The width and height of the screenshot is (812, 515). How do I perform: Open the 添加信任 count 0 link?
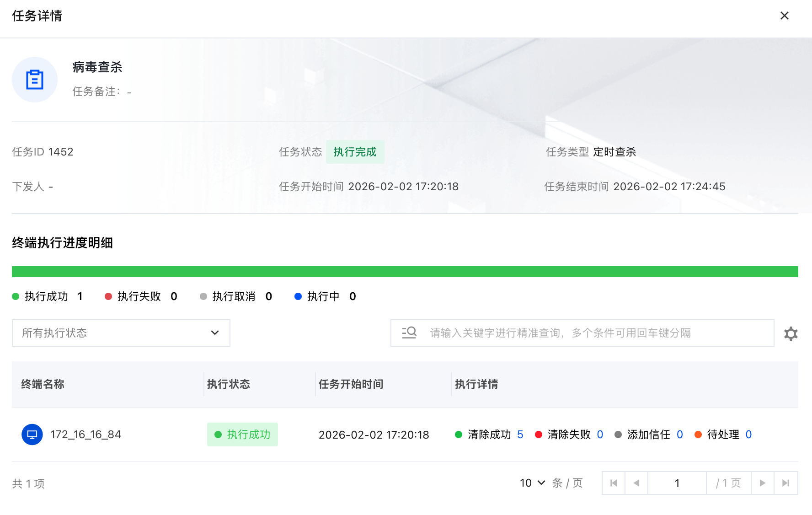point(680,435)
